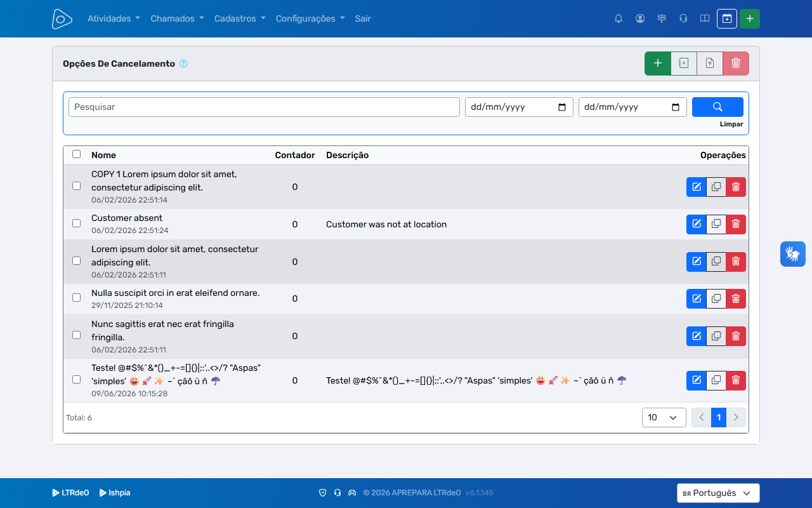Click 'Customer was not at location' description

(386, 224)
